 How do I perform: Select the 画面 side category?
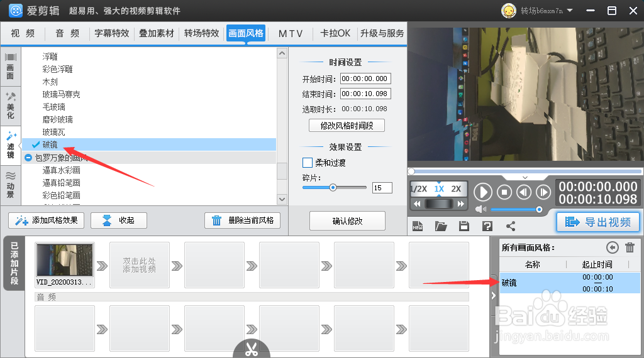point(10,67)
